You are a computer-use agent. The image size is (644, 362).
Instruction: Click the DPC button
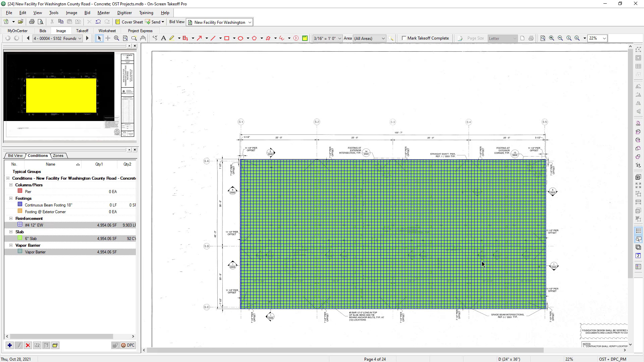pyautogui.click(x=128, y=345)
